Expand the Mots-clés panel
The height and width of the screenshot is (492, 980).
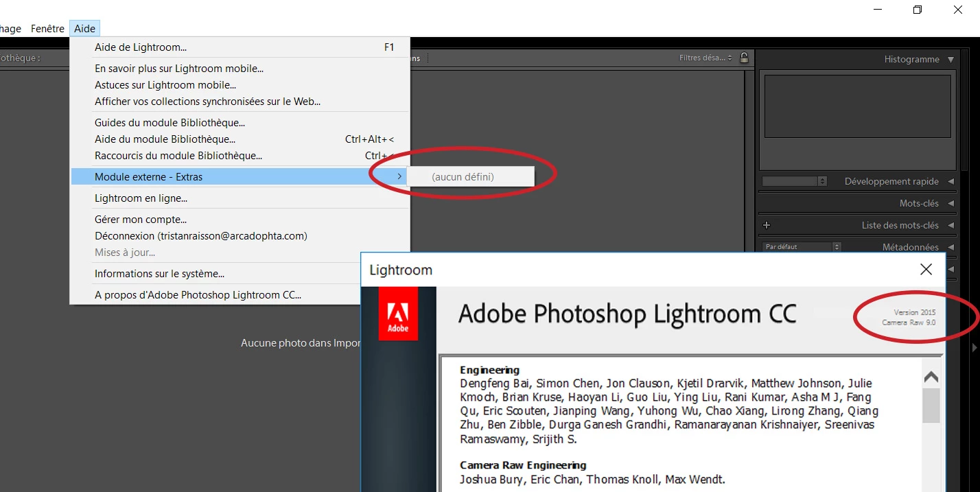[950, 204]
